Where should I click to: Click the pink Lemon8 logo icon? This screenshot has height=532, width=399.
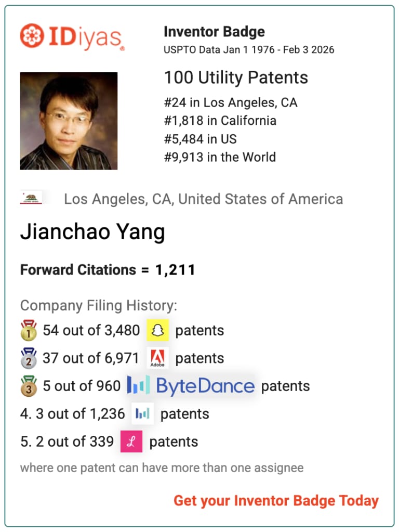(131, 442)
